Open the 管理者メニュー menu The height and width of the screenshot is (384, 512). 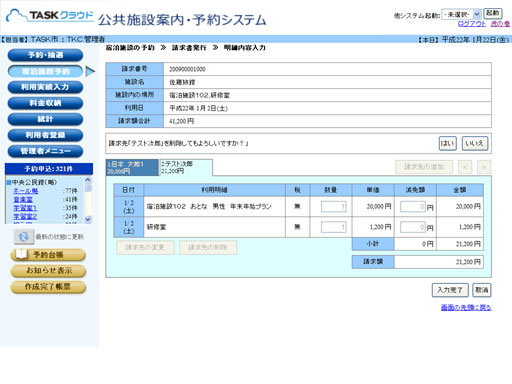click(x=45, y=151)
